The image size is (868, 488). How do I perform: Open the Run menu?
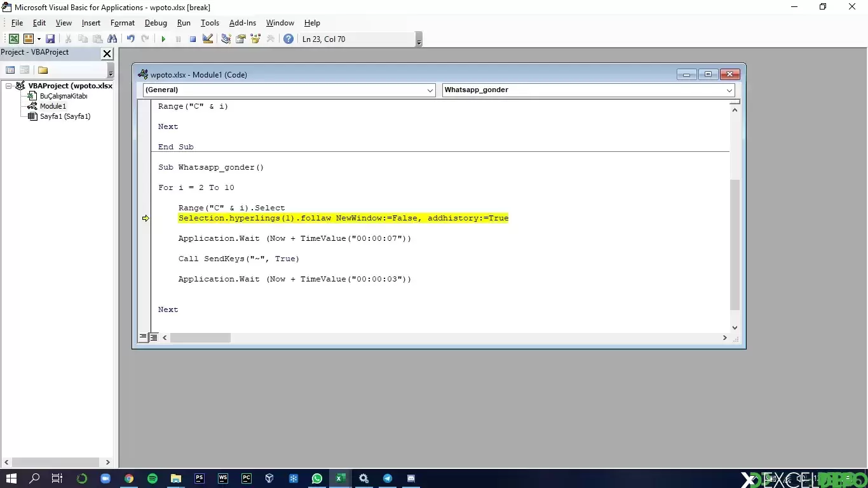click(x=184, y=23)
